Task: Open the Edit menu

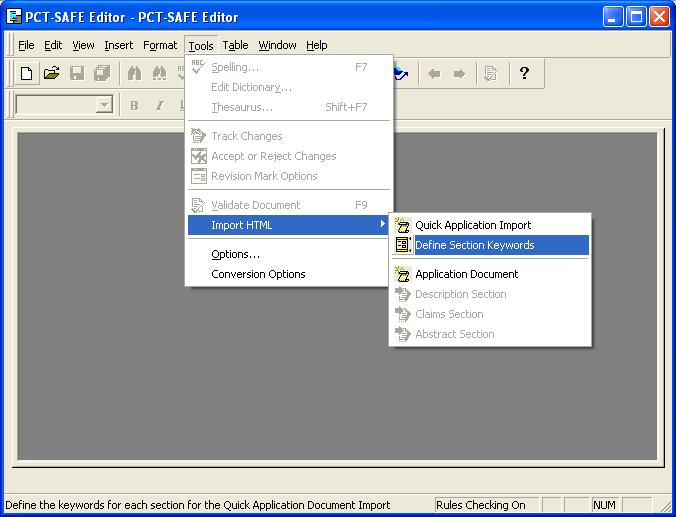Action: [x=53, y=45]
